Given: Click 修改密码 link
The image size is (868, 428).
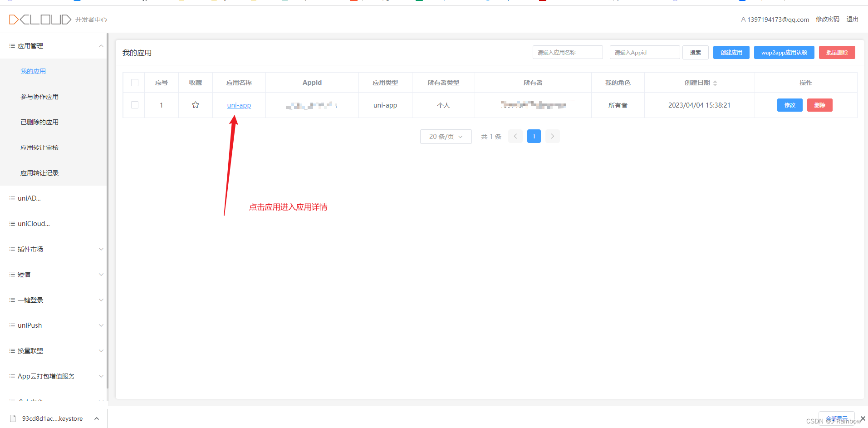Looking at the screenshot, I should 828,19.
